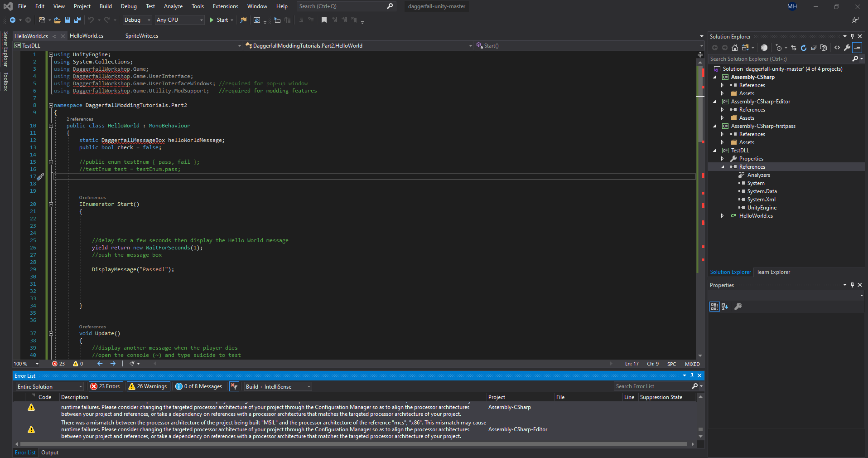Open Find in Files from the toolbar

pos(243,20)
